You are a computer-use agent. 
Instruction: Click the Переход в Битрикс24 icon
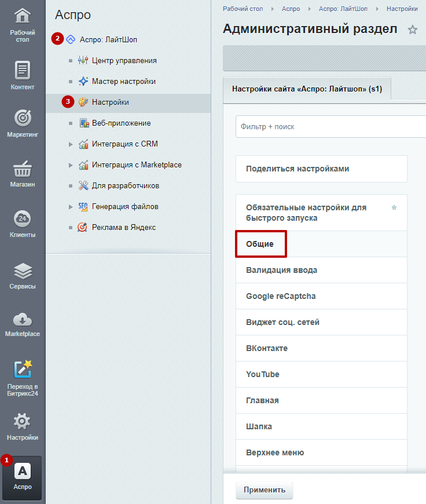point(23,369)
